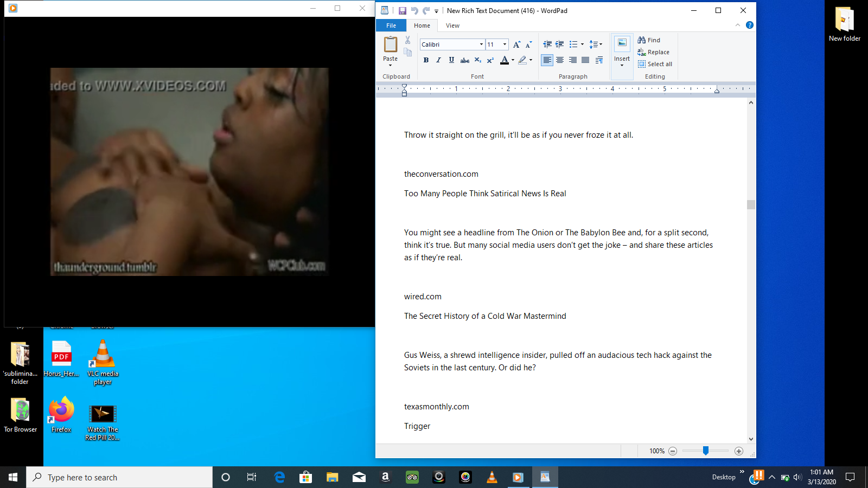Click Find in Editing group
This screenshot has height=488, width=868.
pos(649,40)
